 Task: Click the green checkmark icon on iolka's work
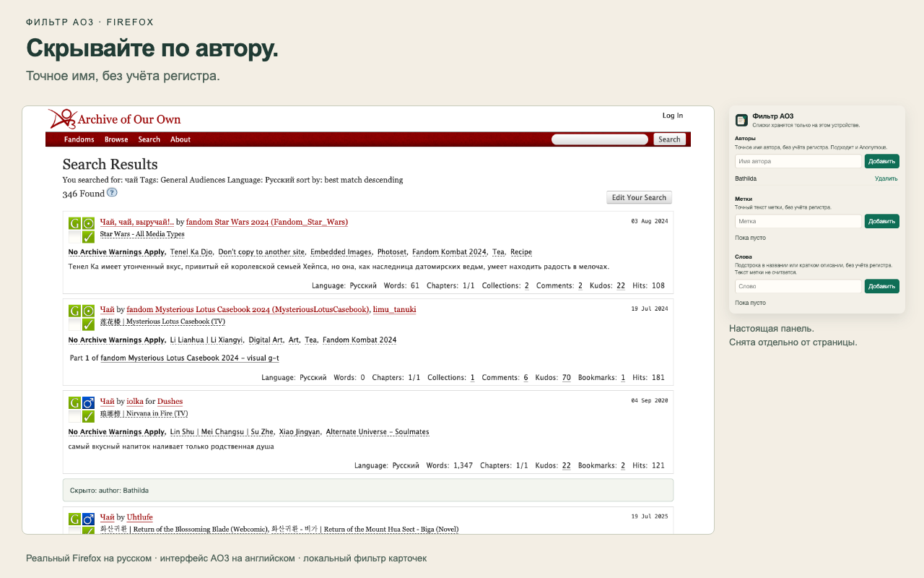[88, 417]
